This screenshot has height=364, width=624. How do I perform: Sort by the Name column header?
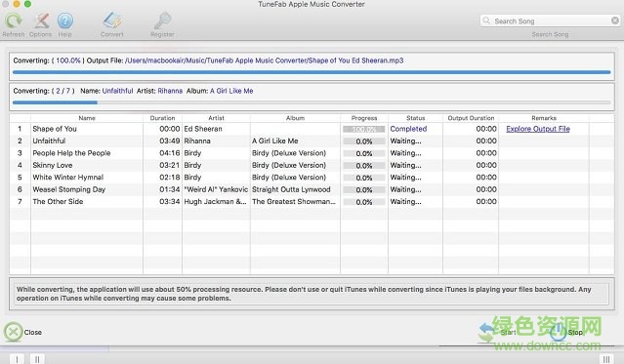pos(87,118)
